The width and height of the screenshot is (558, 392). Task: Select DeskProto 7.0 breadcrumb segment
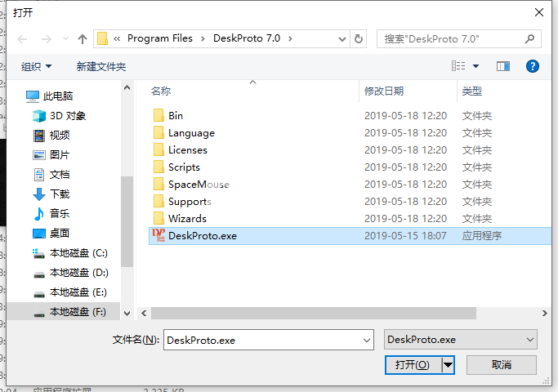point(247,38)
